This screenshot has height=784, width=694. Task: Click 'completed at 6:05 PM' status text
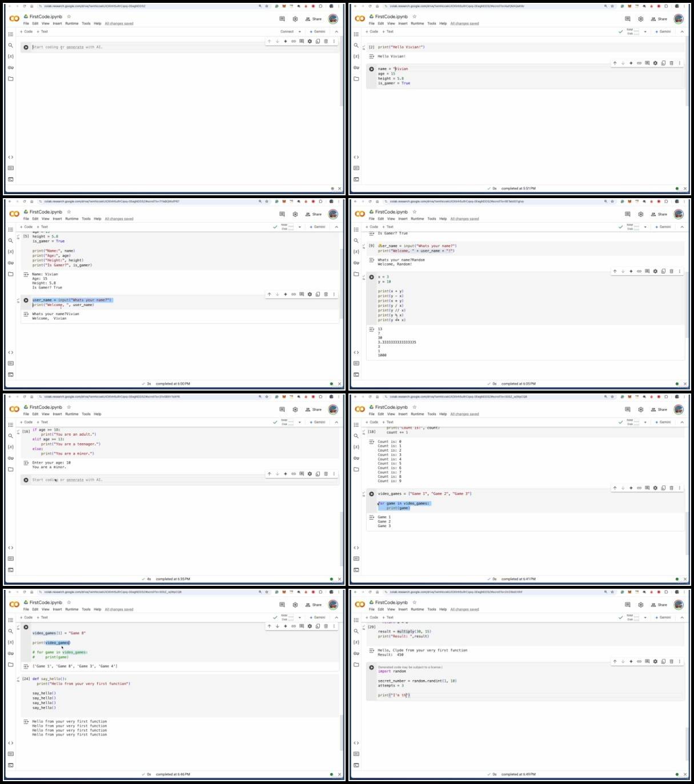[519, 384]
